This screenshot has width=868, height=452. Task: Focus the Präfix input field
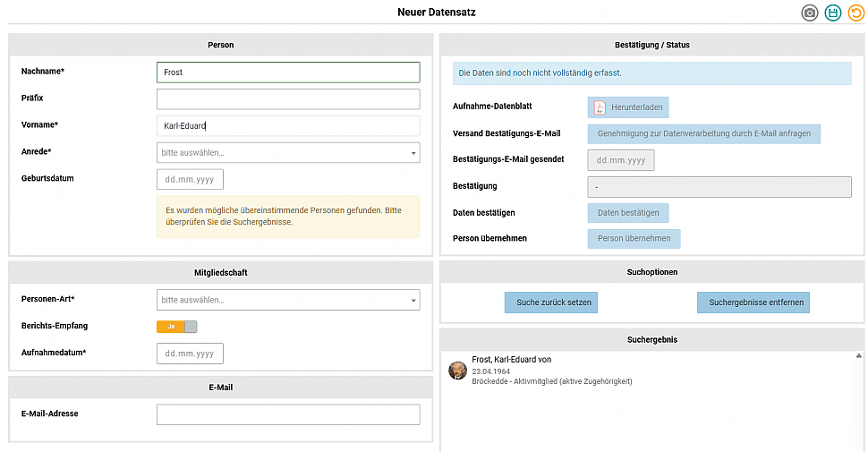point(287,98)
